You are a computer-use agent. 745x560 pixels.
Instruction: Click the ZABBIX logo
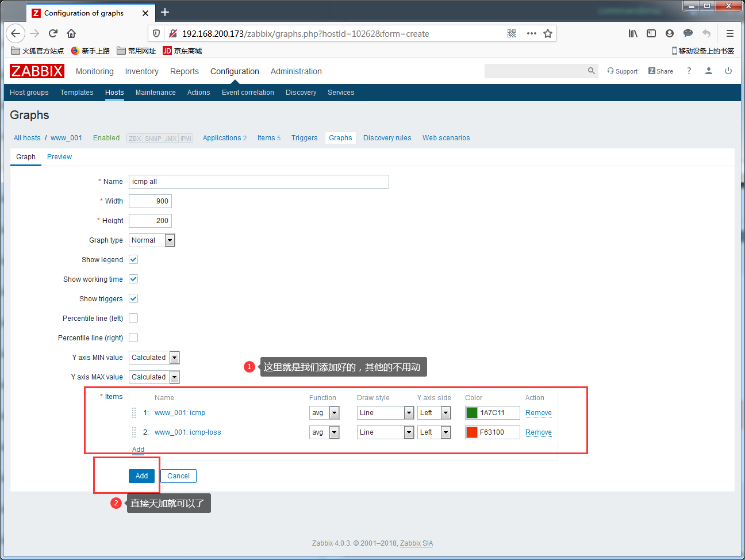(37, 71)
